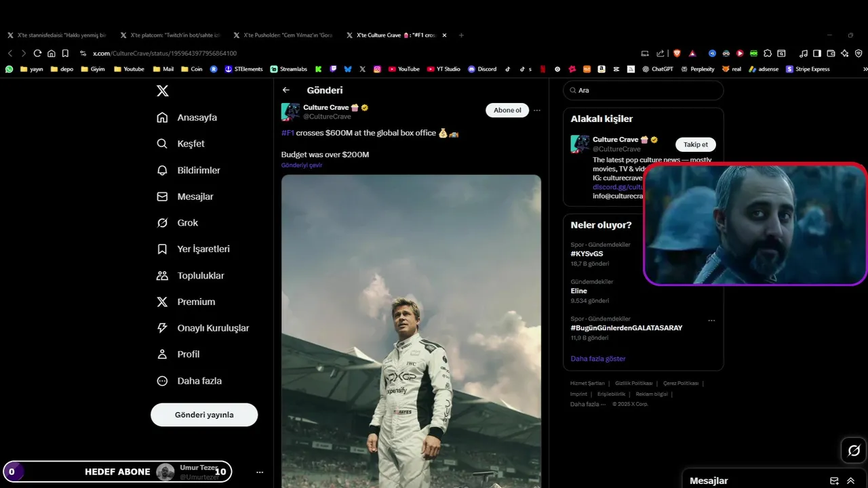Open the Brave wallet icon in the toolbar
Viewport: 868px width, 488px height.
pyautogui.click(x=831, y=53)
